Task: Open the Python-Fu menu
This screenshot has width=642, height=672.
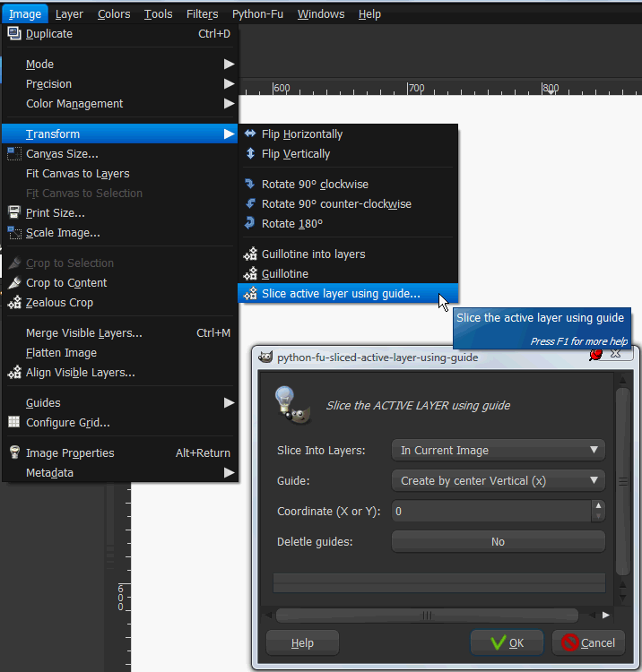Action: click(x=257, y=14)
